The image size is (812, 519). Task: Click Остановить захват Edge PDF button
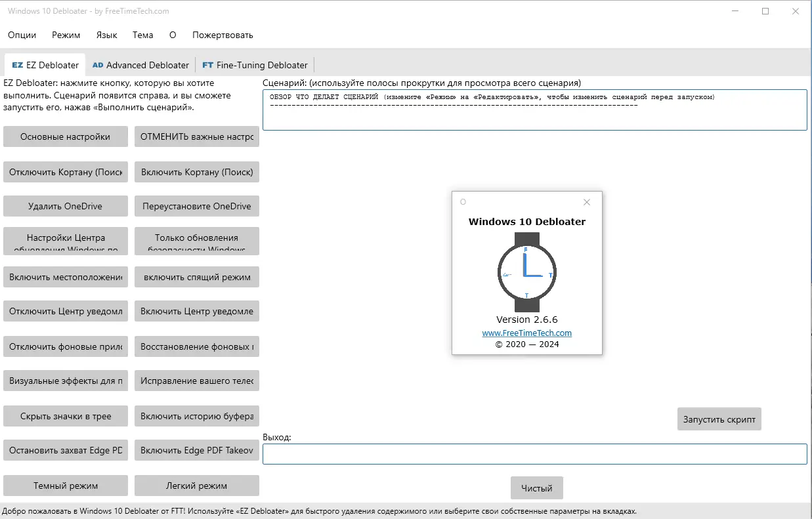(x=65, y=450)
